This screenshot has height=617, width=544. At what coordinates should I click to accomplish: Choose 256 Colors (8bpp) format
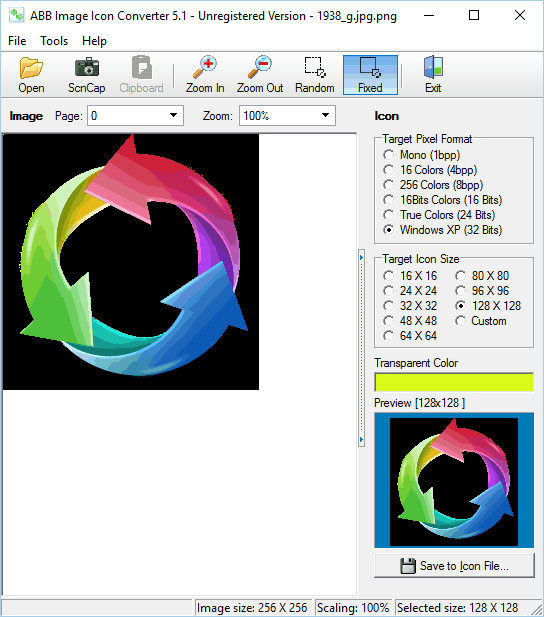tap(433, 185)
